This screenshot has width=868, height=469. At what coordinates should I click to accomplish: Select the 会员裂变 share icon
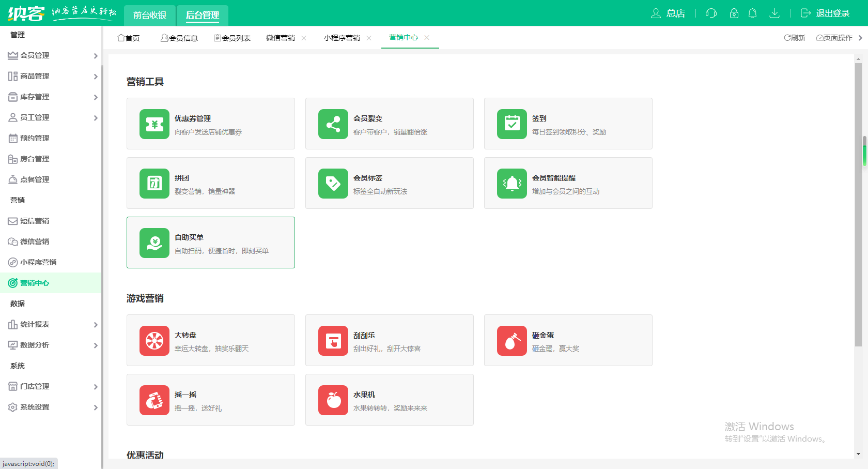[333, 124]
